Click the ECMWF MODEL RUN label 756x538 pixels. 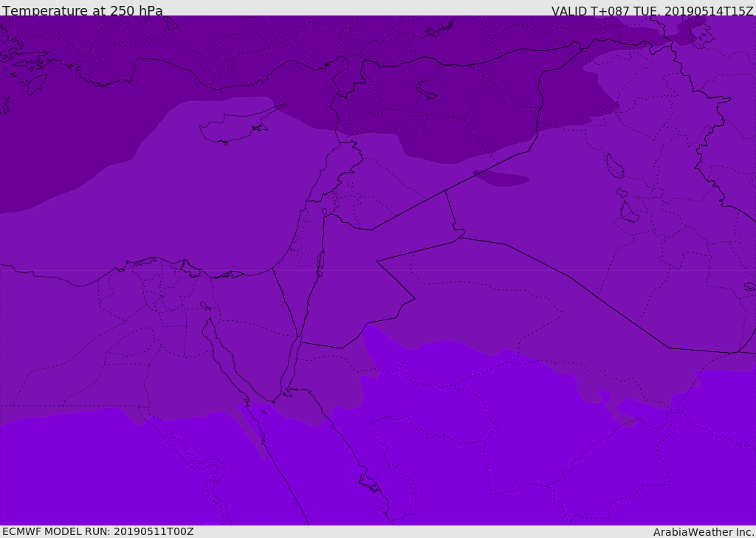(x=97, y=531)
